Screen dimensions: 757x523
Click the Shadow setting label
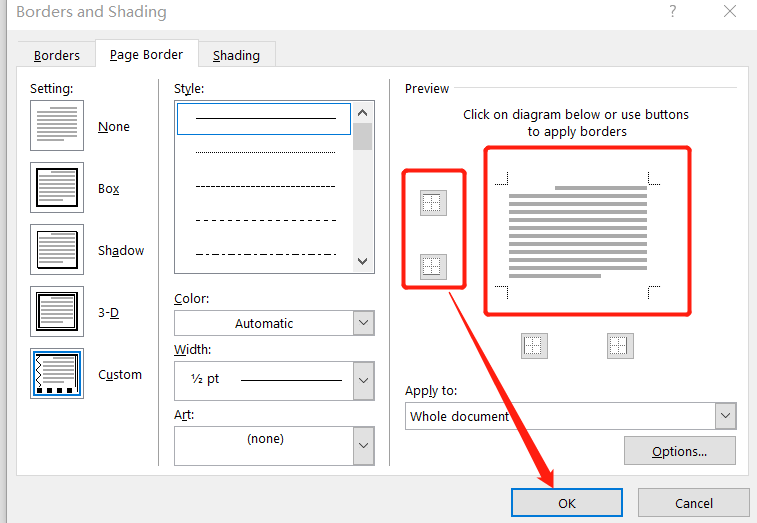121,250
